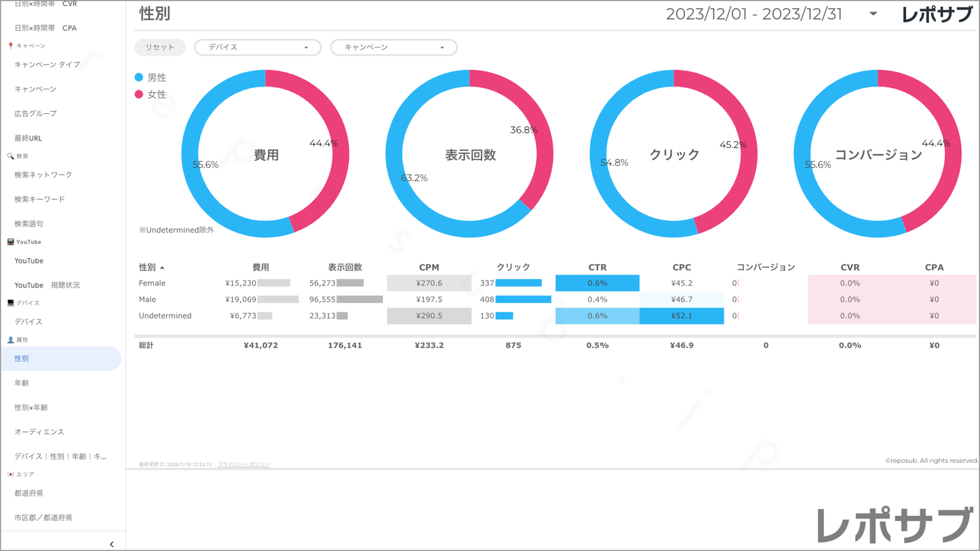The width and height of the screenshot is (980, 551).
Task: Click the pink 女性 legend dot
Action: (139, 94)
